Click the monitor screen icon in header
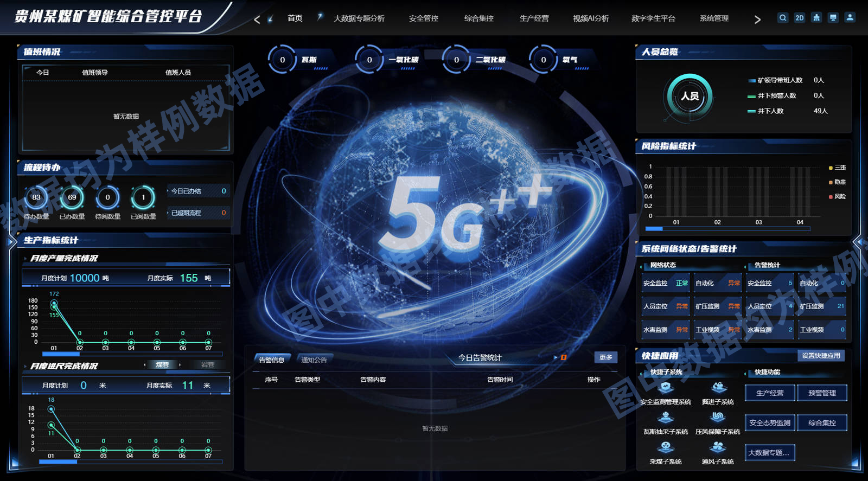The image size is (868, 481). [833, 18]
